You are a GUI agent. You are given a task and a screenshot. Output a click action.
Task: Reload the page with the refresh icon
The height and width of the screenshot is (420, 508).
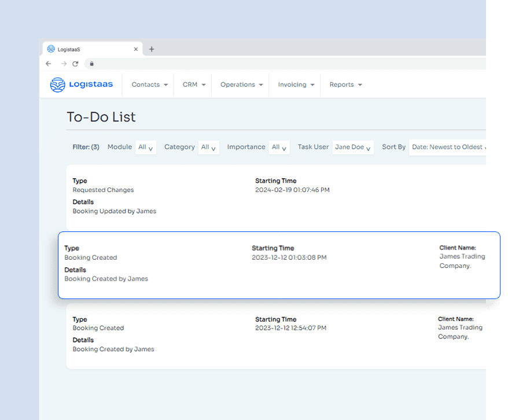75,64
